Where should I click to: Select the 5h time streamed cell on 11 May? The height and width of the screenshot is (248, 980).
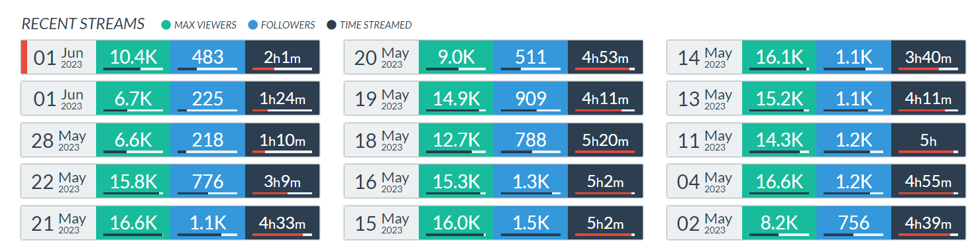tap(928, 140)
